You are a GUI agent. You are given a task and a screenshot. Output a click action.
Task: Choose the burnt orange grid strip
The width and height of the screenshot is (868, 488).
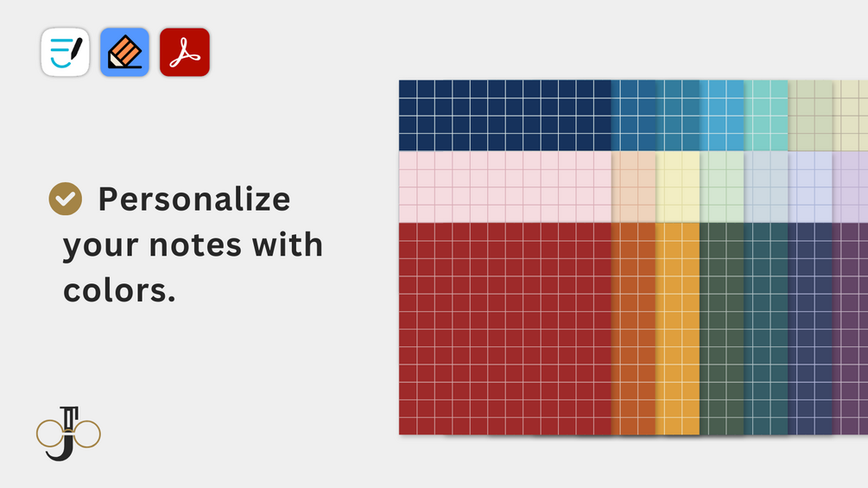[633, 328]
